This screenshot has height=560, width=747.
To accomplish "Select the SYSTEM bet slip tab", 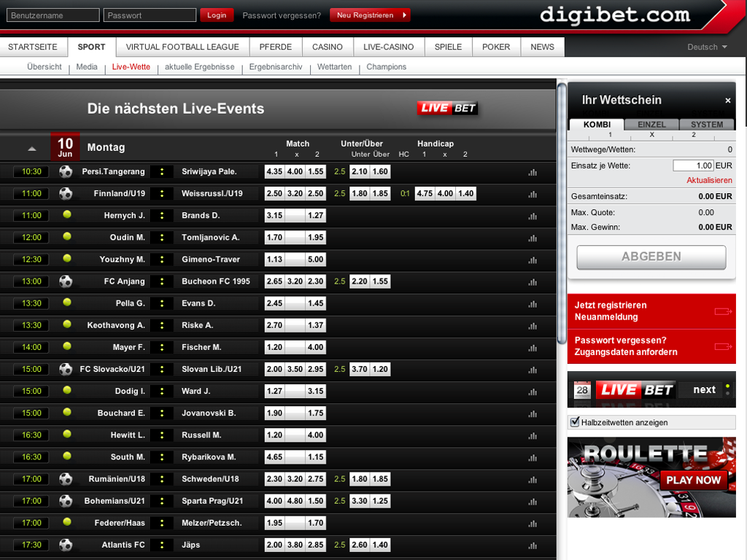I will pos(707,124).
